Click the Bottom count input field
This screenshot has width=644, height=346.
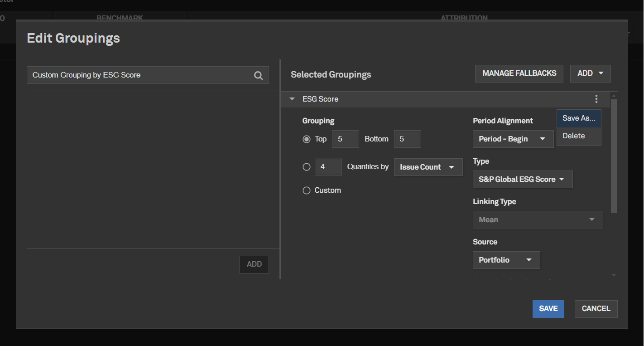pos(407,139)
